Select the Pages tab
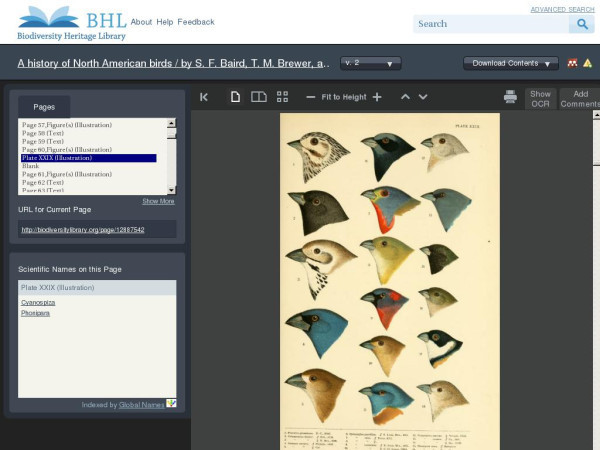The height and width of the screenshot is (450, 600). (x=44, y=107)
